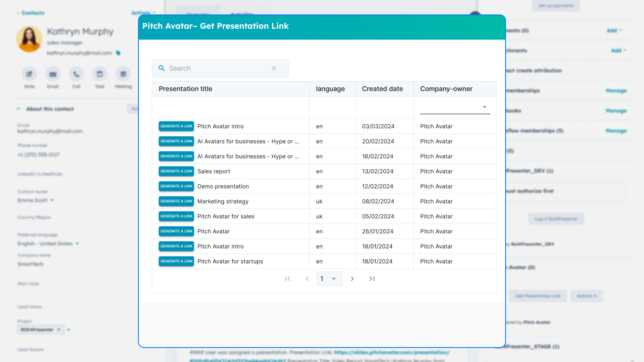Collapse the About this contact section

18,109
